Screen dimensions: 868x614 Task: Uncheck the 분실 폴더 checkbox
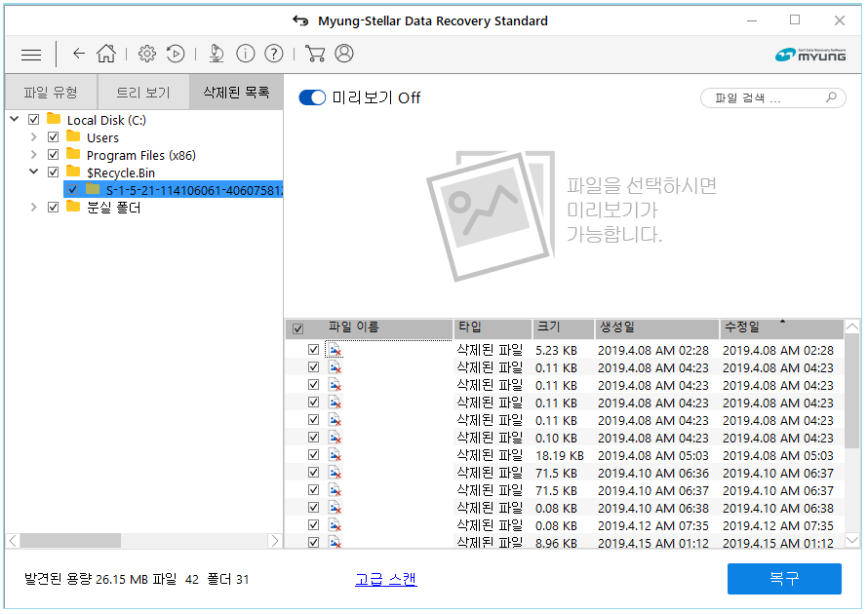tap(53, 208)
